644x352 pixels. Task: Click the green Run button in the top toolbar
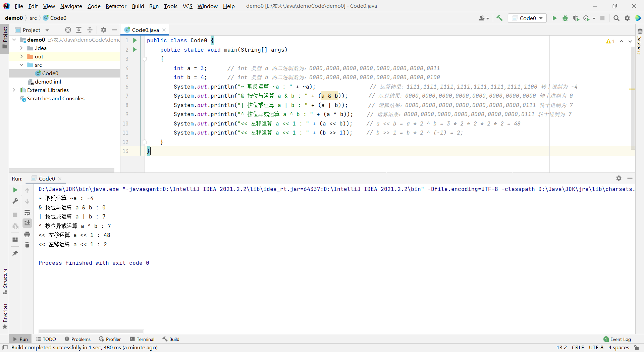(554, 18)
